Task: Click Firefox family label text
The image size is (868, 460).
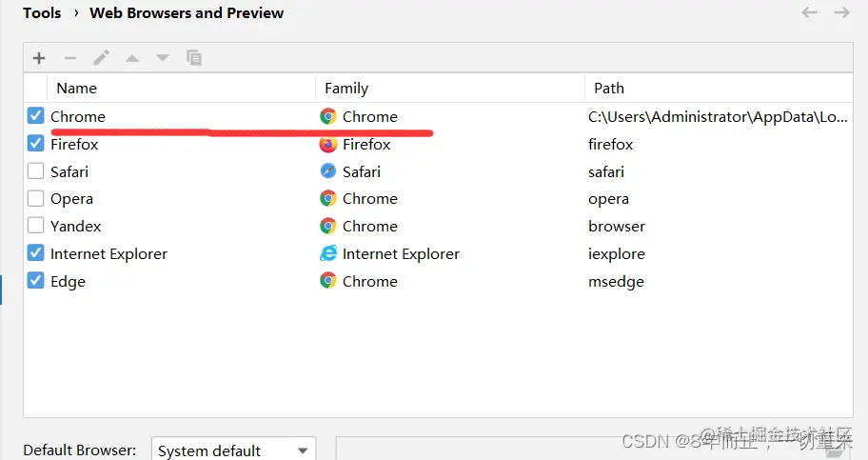Action: click(x=366, y=144)
